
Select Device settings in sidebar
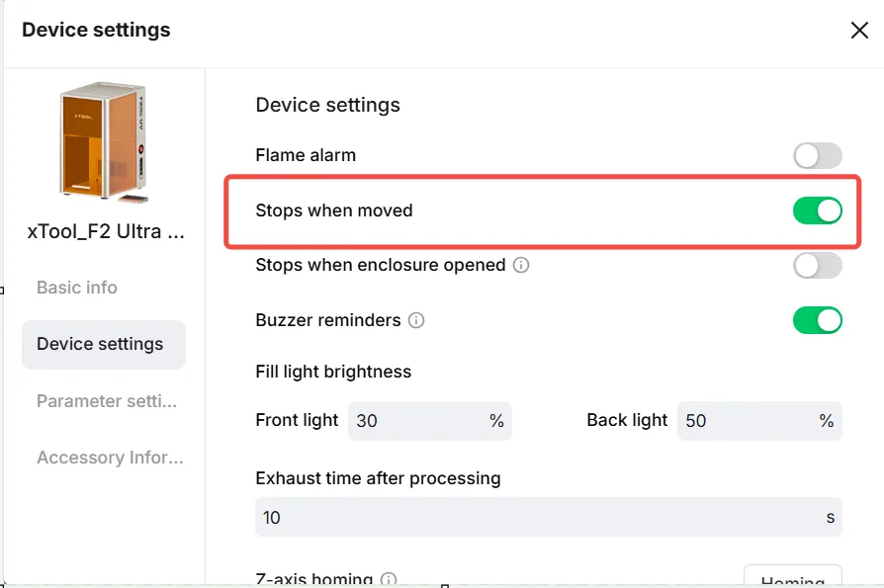[104, 344]
